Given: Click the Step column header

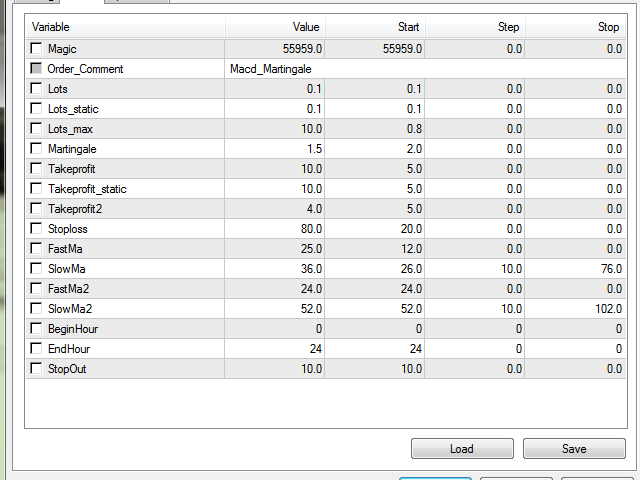Looking at the screenshot, I should point(475,27).
